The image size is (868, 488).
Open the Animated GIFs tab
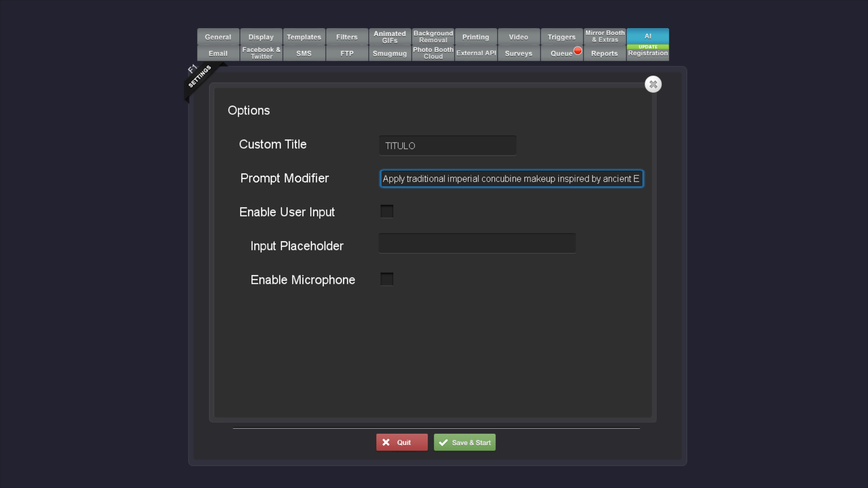tap(390, 37)
